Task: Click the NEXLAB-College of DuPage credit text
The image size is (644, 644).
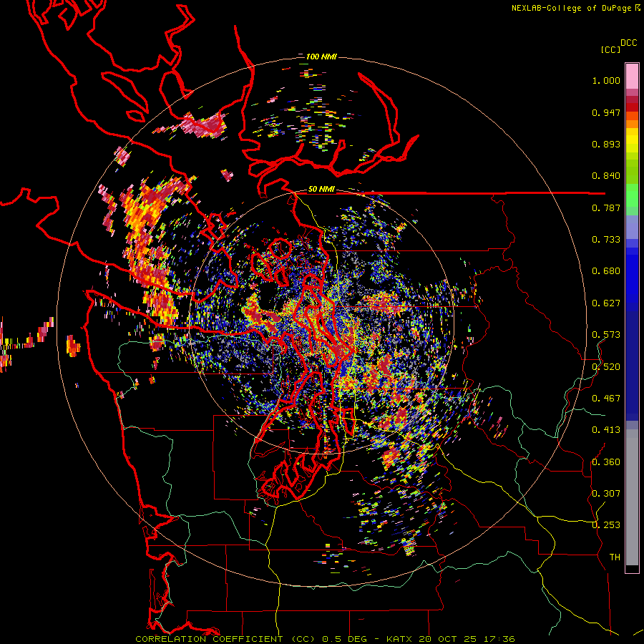Action: (x=571, y=8)
